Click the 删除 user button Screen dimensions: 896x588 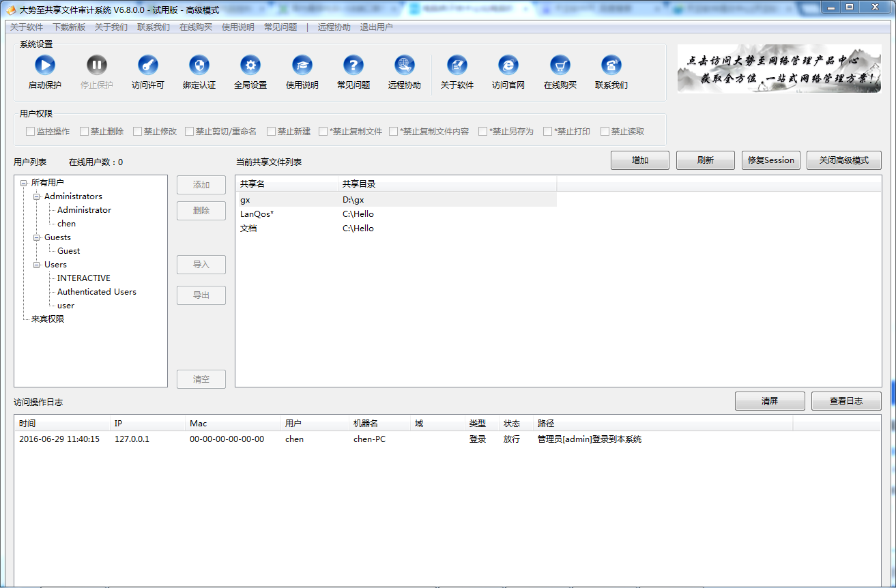click(201, 211)
